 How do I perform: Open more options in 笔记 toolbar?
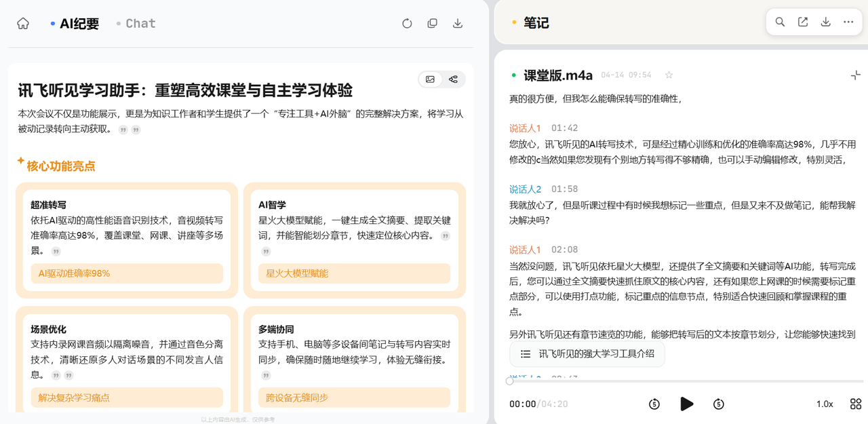(848, 22)
